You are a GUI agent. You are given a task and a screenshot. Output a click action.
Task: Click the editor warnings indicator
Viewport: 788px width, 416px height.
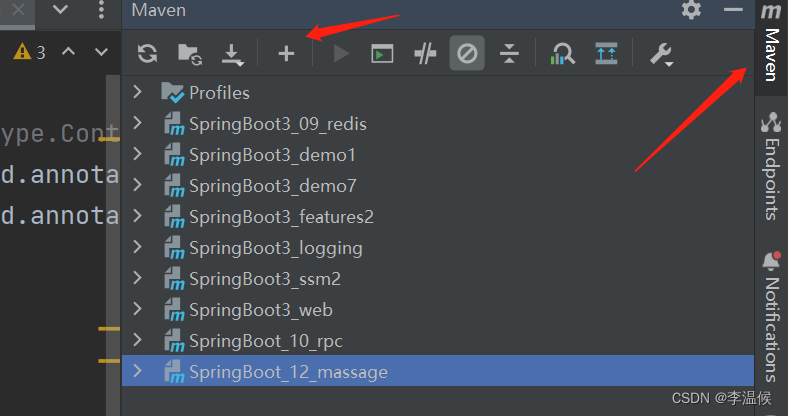(30, 52)
